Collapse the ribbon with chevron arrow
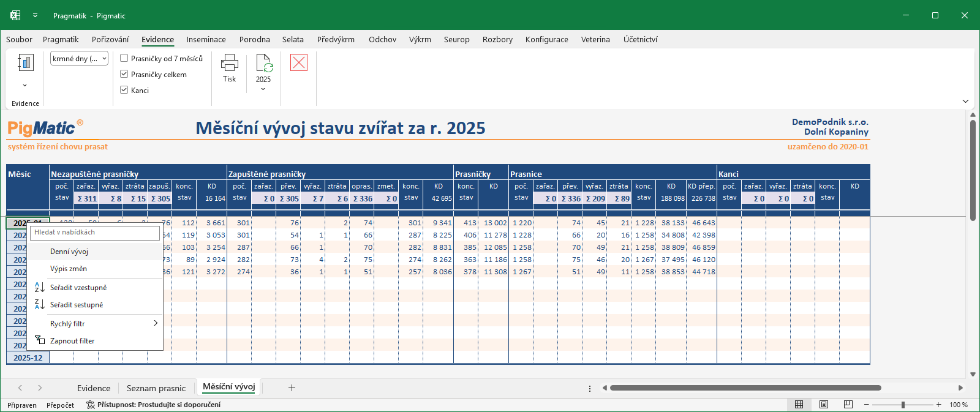This screenshot has height=412, width=980. pos(965,101)
